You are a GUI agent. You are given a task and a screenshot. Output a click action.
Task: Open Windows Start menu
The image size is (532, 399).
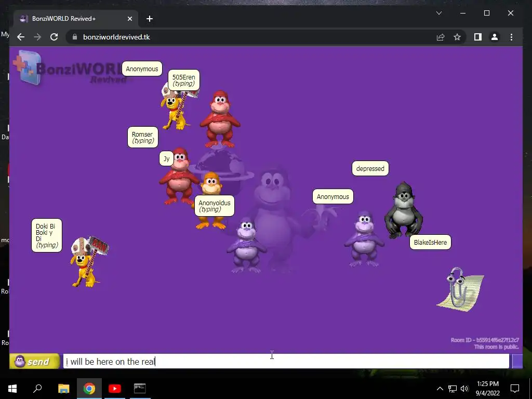pyautogui.click(x=12, y=389)
